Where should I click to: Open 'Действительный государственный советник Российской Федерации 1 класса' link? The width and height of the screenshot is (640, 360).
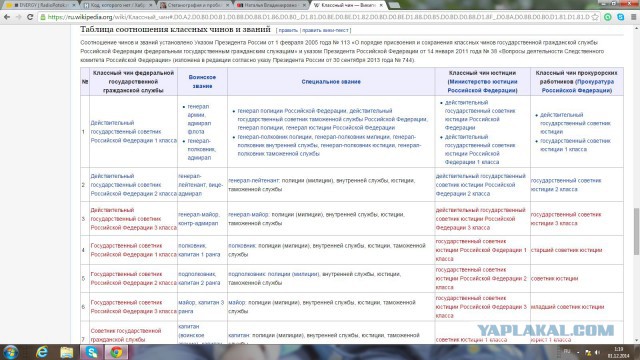[133, 131]
